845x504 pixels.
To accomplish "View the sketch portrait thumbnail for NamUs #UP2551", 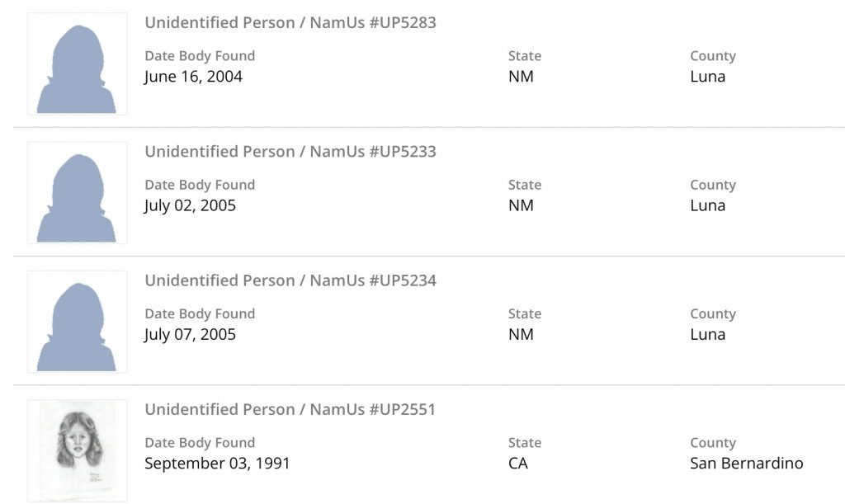I will click(77, 450).
